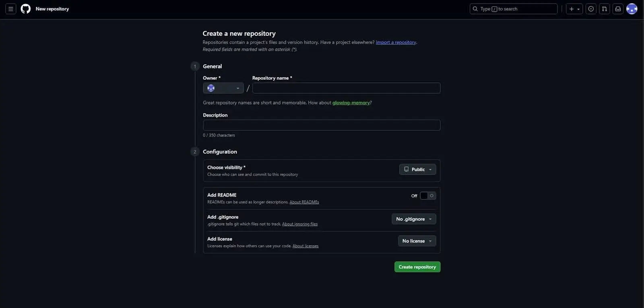
Task: Open the global navigation hamburger menu
Action: coord(10,8)
